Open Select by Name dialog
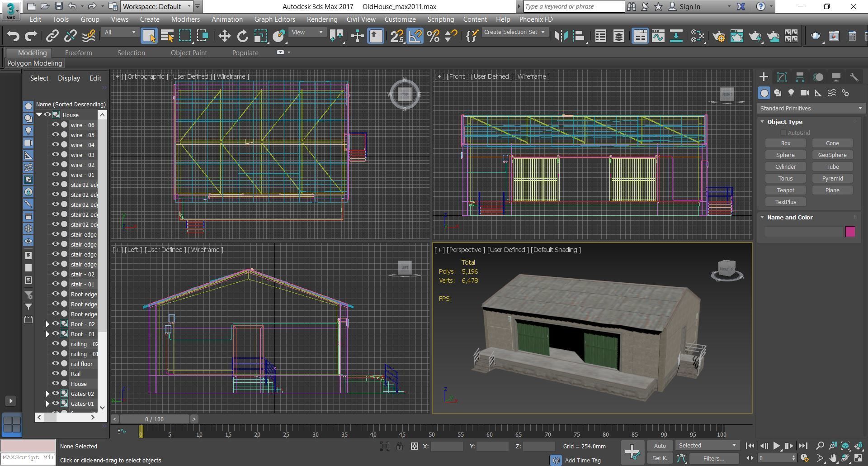The image size is (868, 466). (167, 36)
